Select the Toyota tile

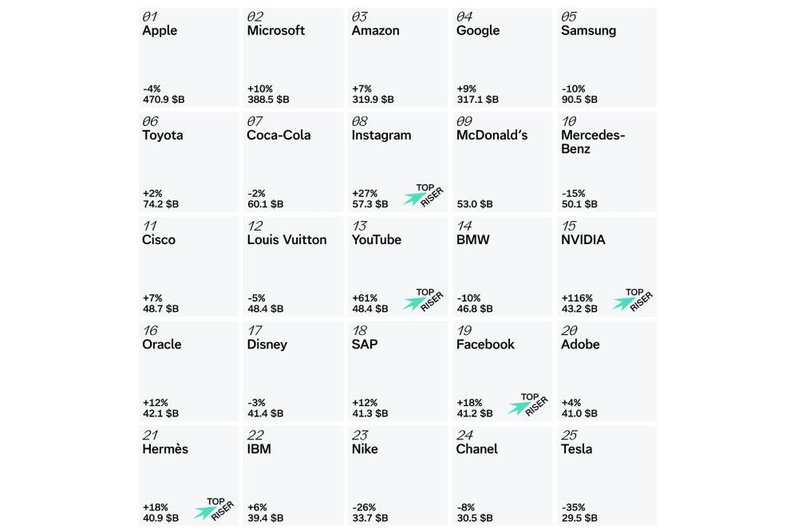coord(188,162)
